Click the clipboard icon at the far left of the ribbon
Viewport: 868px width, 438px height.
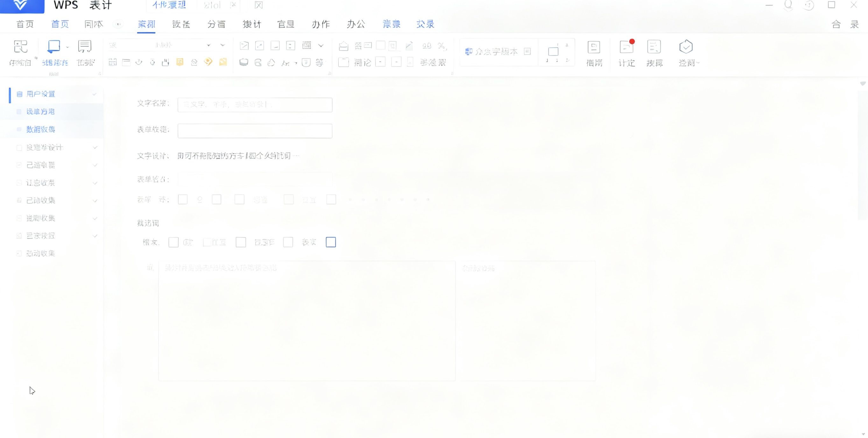click(20, 47)
